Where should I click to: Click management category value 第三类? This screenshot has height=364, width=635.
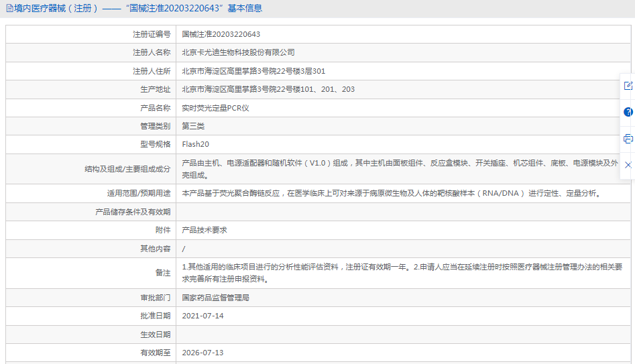click(x=193, y=126)
